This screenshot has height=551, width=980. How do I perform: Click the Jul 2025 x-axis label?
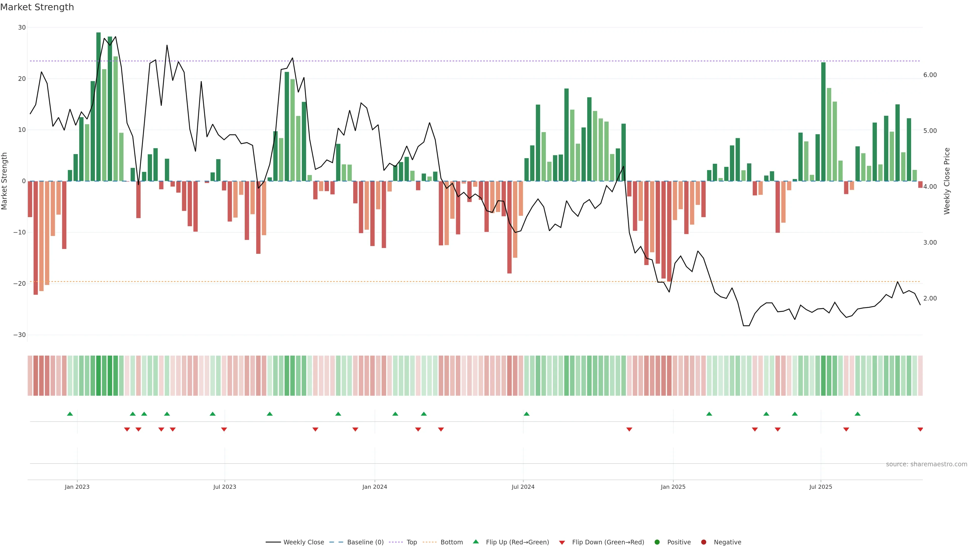click(x=820, y=487)
